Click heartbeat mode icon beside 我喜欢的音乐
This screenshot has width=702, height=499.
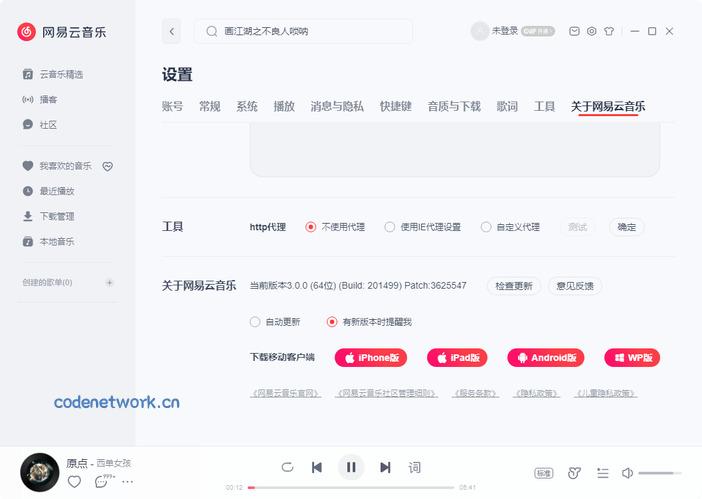point(107,166)
